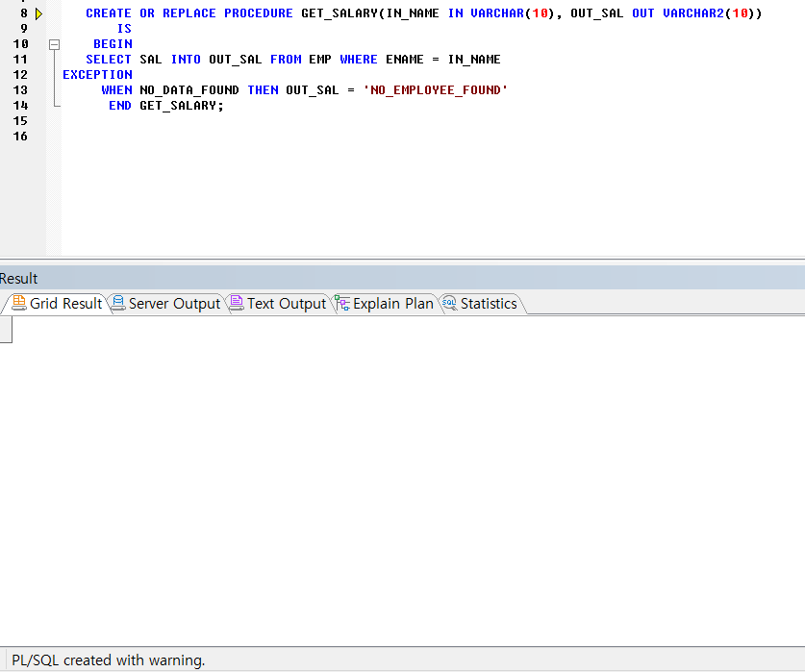
Task: Click line number 13 in gutter
Action: click(20, 90)
